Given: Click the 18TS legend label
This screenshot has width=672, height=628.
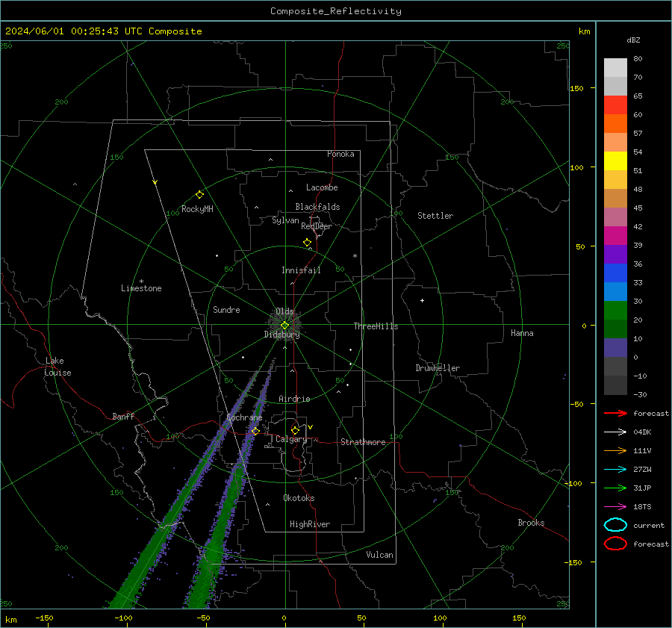Looking at the screenshot, I should click(x=642, y=507).
